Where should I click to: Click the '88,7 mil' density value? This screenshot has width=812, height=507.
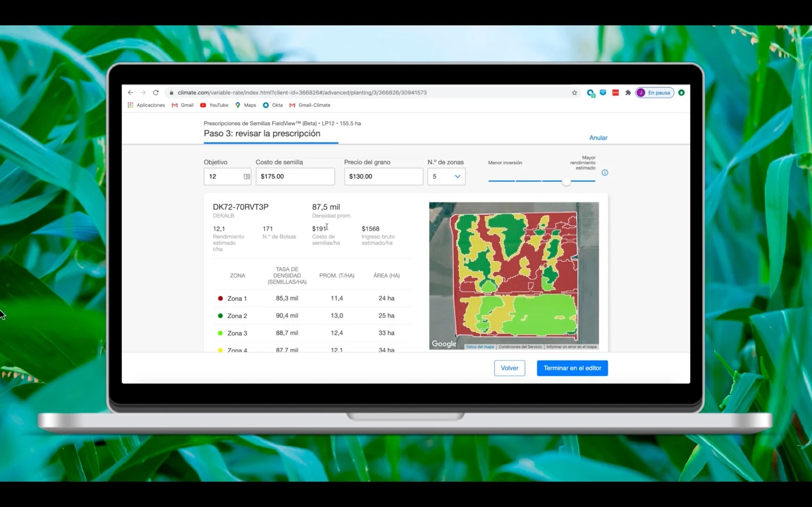287,333
